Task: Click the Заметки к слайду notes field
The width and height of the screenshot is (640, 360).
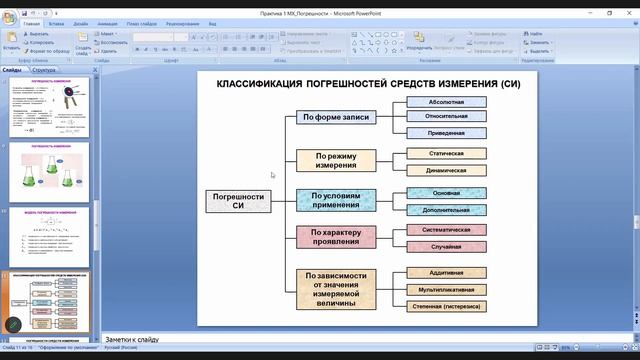Action: point(367,339)
